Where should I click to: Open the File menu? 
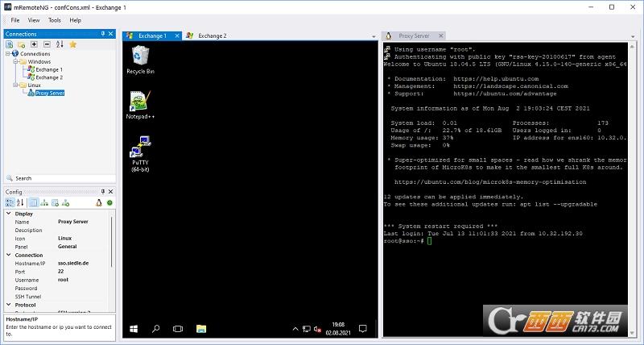point(15,20)
